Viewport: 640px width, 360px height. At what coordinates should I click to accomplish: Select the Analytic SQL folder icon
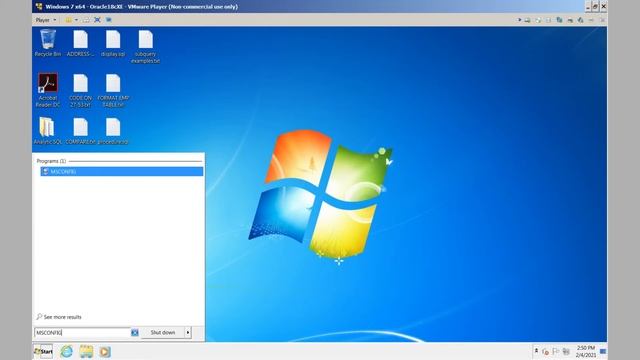[47, 131]
